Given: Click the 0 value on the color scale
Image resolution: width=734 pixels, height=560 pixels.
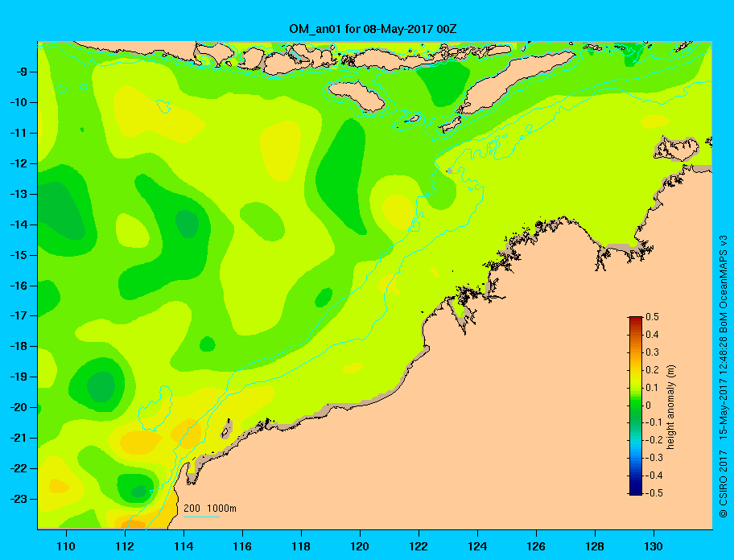Looking at the screenshot, I should pyautogui.click(x=649, y=406).
